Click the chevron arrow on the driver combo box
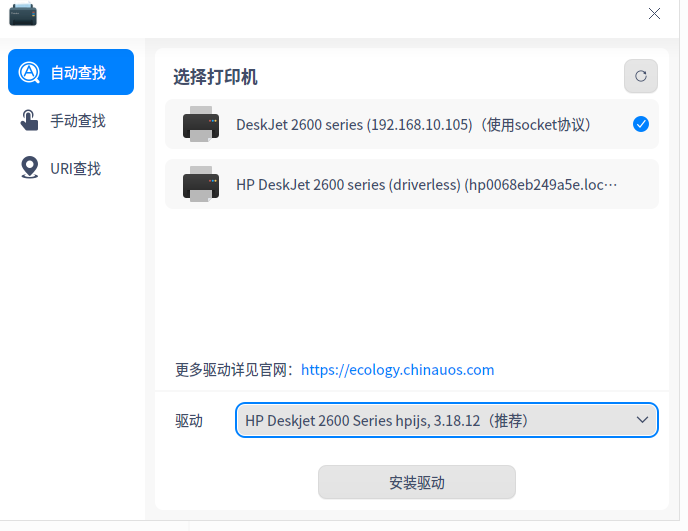The image size is (688, 531). (642, 420)
